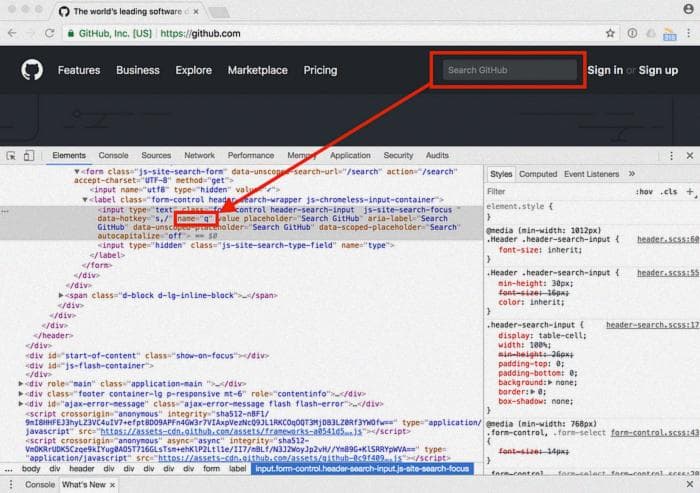Select the div id start-of-content line
The width and height of the screenshot is (700, 493).
pos(147,355)
